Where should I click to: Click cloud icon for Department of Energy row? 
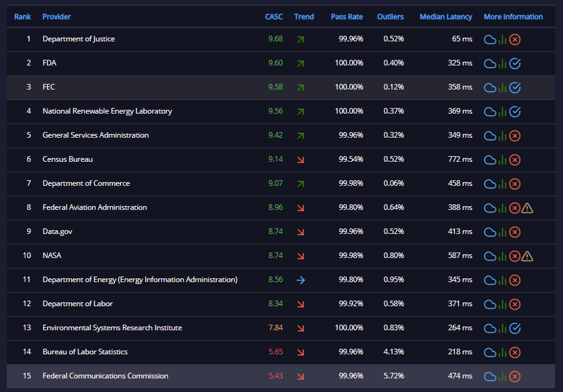[490, 280]
